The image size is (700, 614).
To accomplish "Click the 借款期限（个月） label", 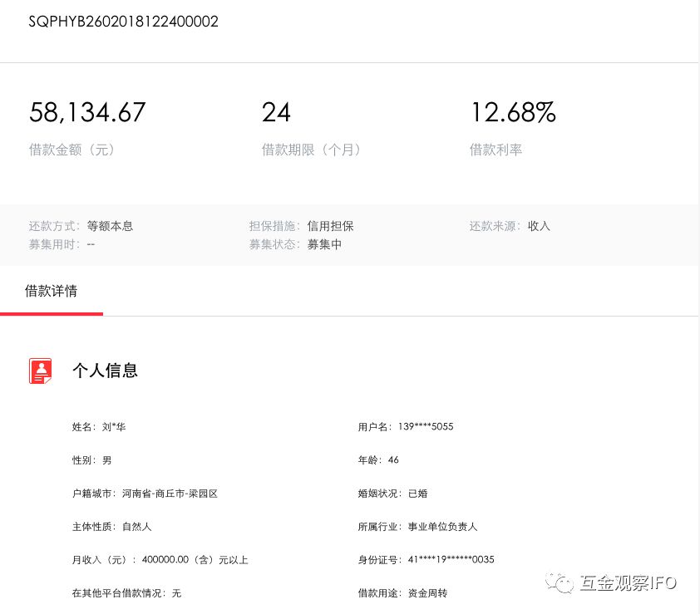I will [x=312, y=150].
